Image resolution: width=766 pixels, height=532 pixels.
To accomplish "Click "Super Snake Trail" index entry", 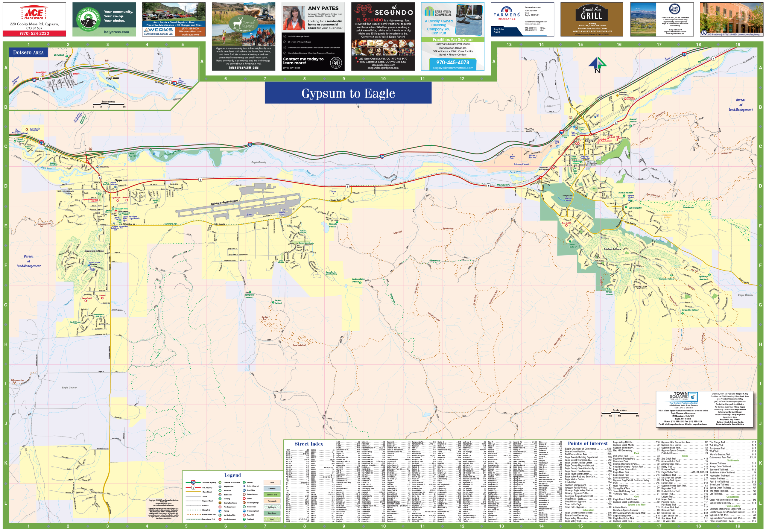I will tap(685, 516).
